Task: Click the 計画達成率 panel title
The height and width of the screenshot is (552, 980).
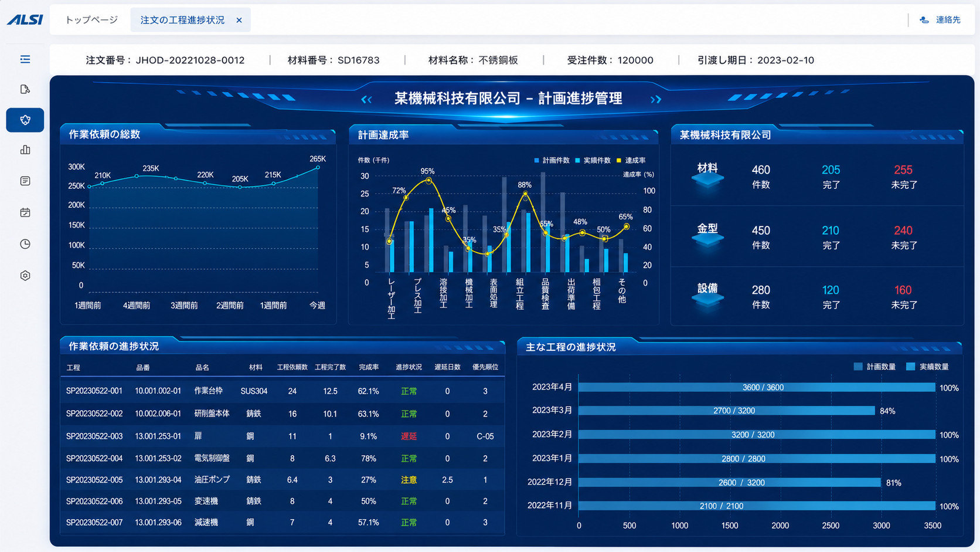Action: tap(383, 135)
